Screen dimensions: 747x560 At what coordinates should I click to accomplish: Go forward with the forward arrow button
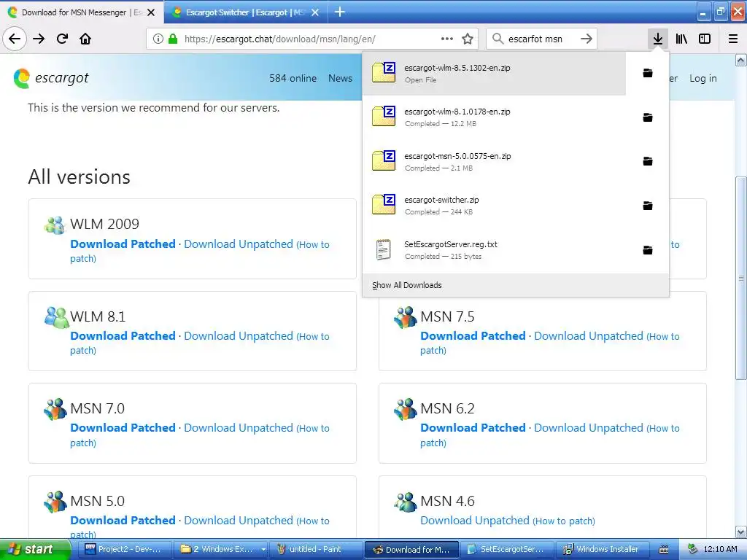click(39, 39)
